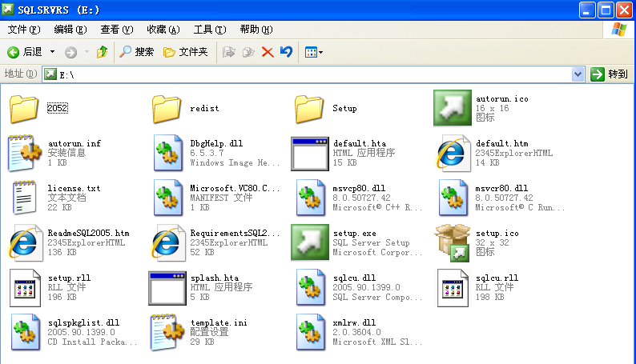The height and width of the screenshot is (364, 636).
Task: Select the Setup folder icon
Action: pyautogui.click(x=309, y=109)
